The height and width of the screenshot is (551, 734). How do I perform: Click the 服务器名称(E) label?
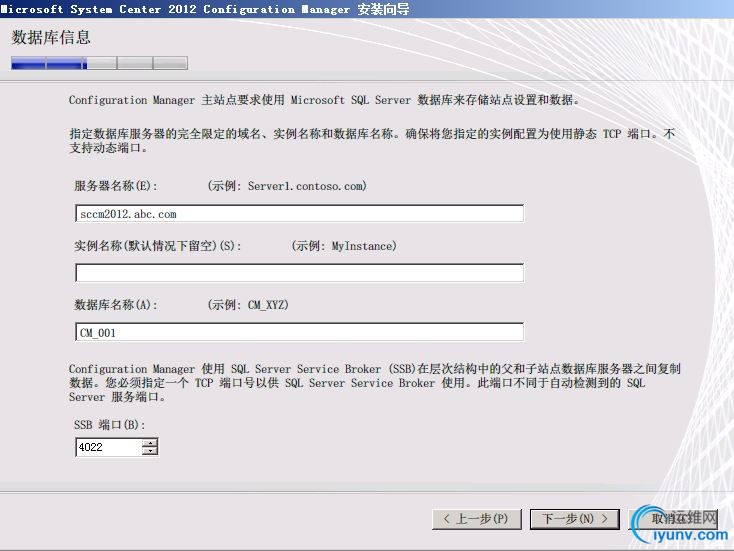[116, 186]
